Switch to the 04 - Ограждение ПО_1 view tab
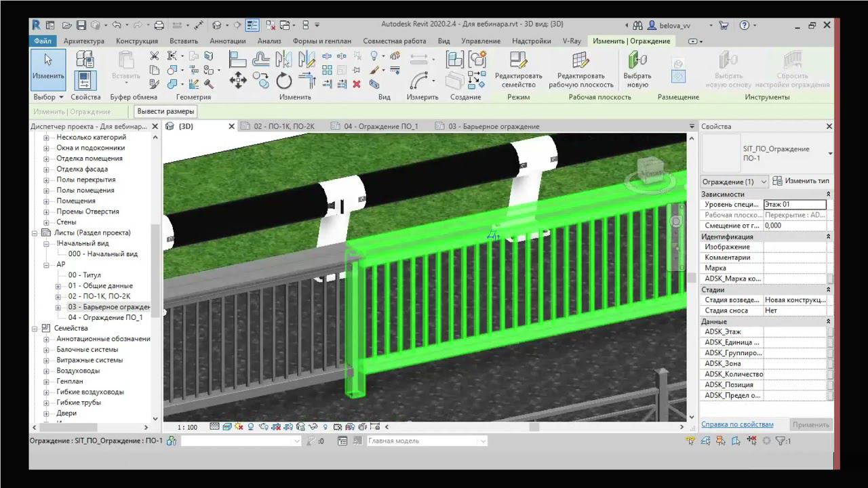Viewport: 868px width, 488px height. [380, 127]
